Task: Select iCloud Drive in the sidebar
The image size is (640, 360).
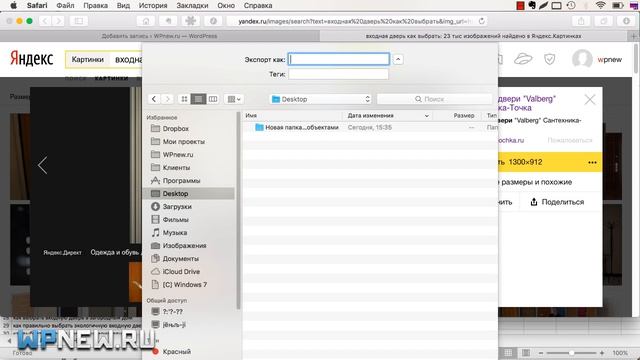Action: pyautogui.click(x=189, y=271)
